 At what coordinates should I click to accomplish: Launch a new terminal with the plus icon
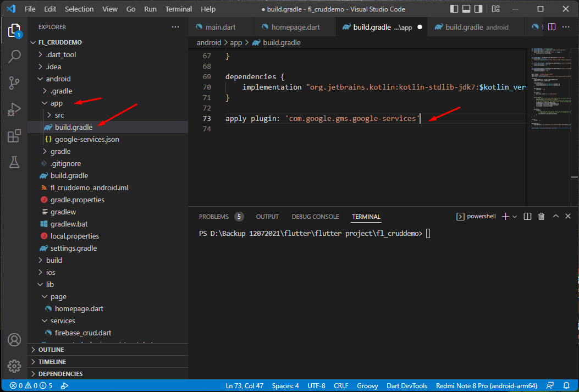pos(505,216)
